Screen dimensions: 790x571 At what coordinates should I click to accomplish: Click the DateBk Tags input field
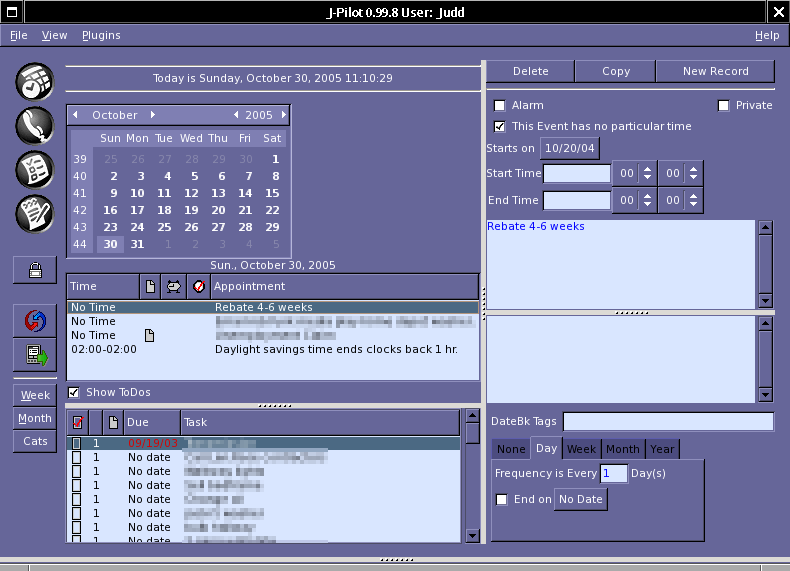668,422
